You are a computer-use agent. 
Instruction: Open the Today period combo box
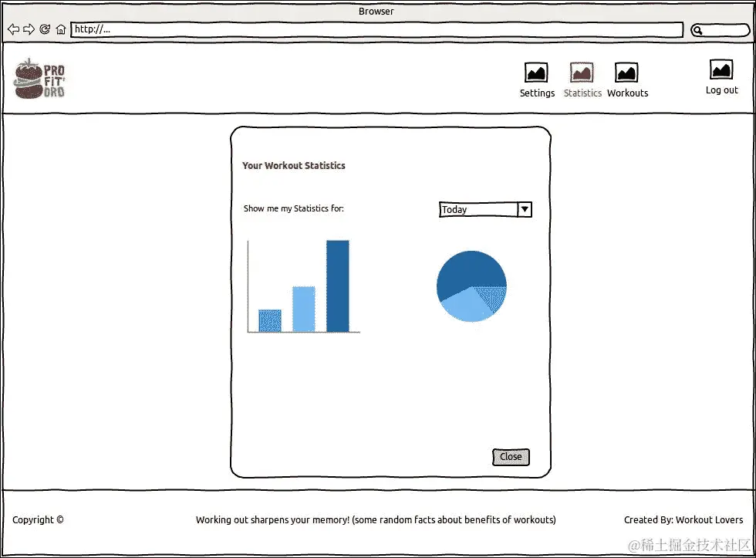(x=485, y=209)
